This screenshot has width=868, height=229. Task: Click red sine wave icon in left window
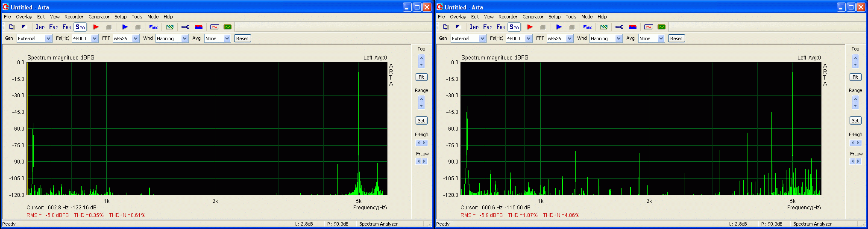point(215,27)
